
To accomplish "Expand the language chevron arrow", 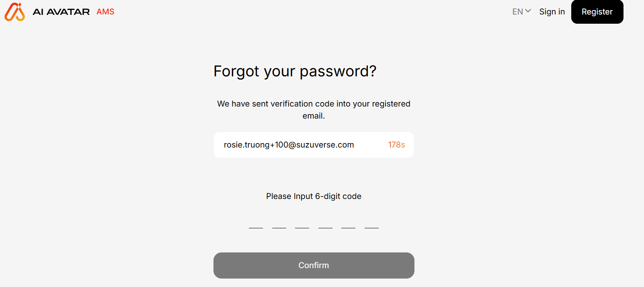I will (528, 11).
